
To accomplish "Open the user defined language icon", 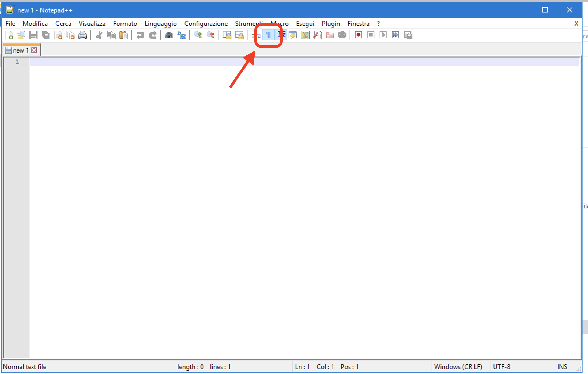I will pos(293,35).
